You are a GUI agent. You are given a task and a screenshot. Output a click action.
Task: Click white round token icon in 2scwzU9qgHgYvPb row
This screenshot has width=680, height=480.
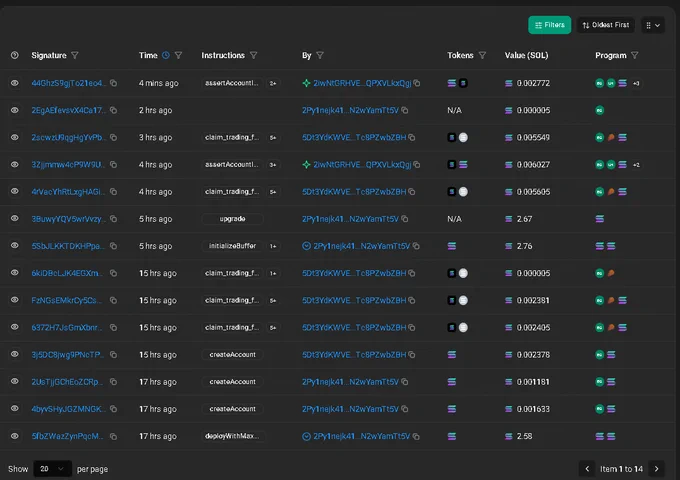point(463,137)
